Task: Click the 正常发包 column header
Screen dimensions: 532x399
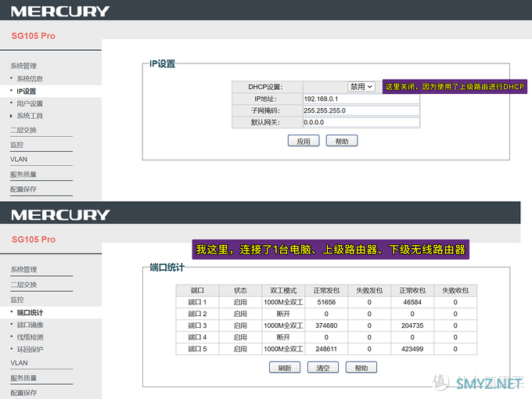Action: coord(326,290)
